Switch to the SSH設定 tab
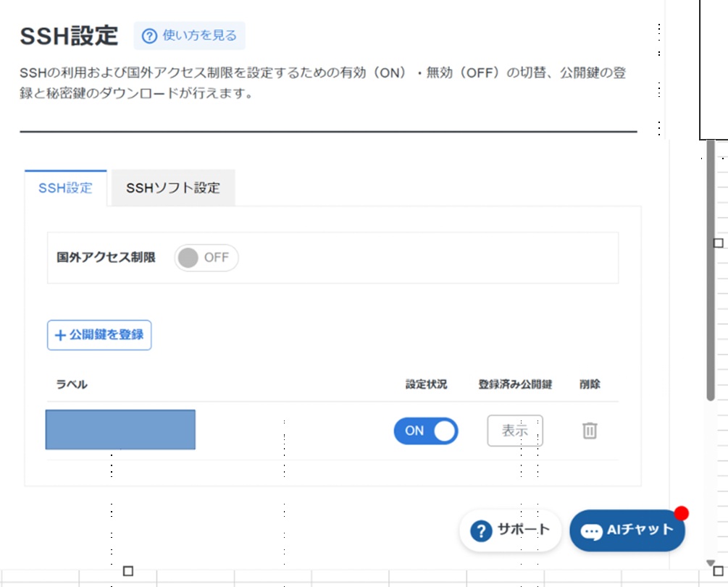This screenshot has width=728, height=587. click(66, 188)
